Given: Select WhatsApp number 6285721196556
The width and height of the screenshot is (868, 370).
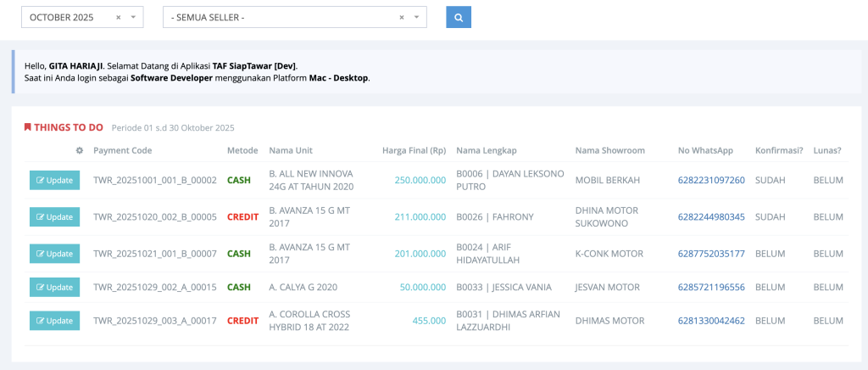Looking at the screenshot, I should point(710,288).
